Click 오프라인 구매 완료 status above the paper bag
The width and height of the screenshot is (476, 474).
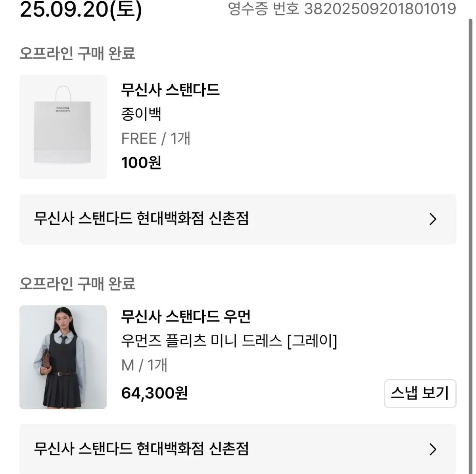coord(77,53)
